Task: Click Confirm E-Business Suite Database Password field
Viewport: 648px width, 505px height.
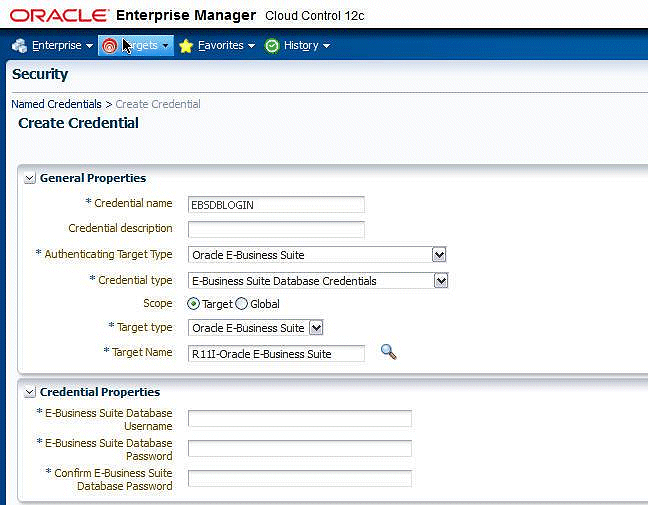Action: coord(300,479)
